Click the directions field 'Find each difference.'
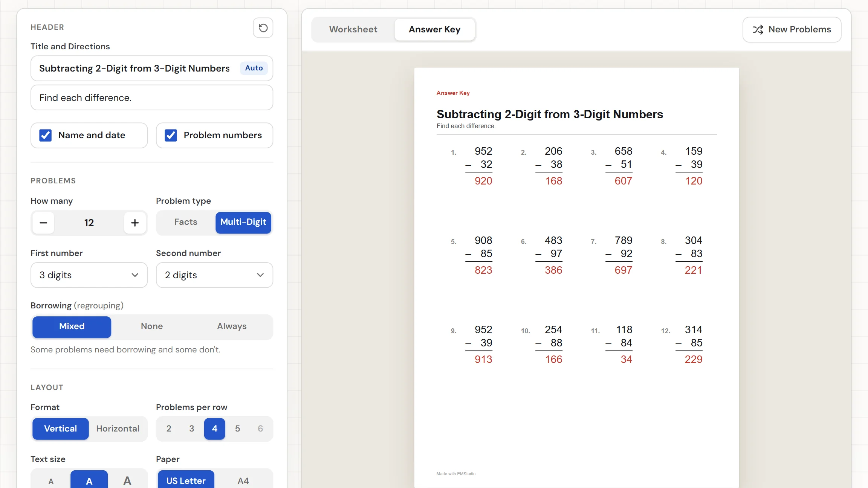This screenshot has height=488, width=868. click(x=152, y=98)
